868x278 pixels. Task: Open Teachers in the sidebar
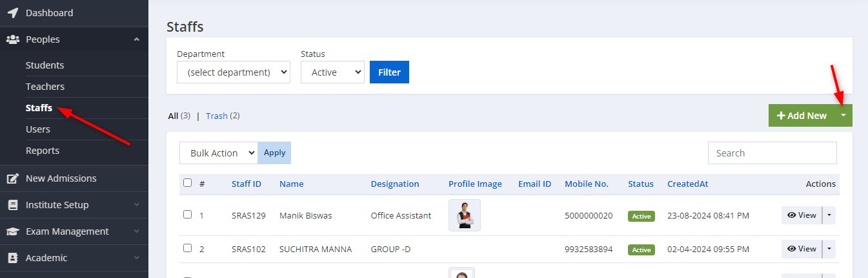(45, 87)
